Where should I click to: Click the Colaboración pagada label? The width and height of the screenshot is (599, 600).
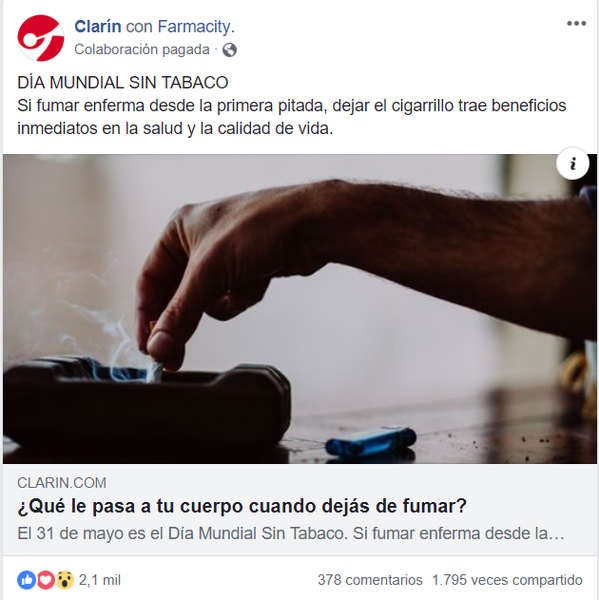point(142,49)
